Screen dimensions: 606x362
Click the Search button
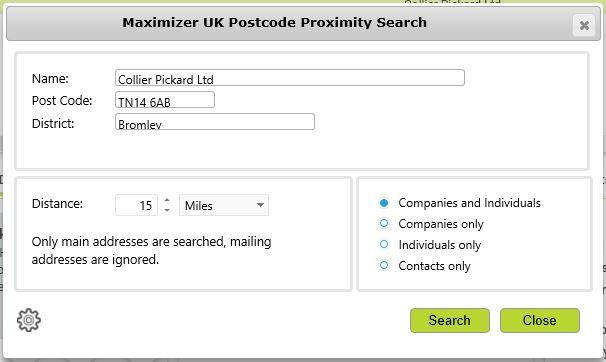pyautogui.click(x=450, y=320)
